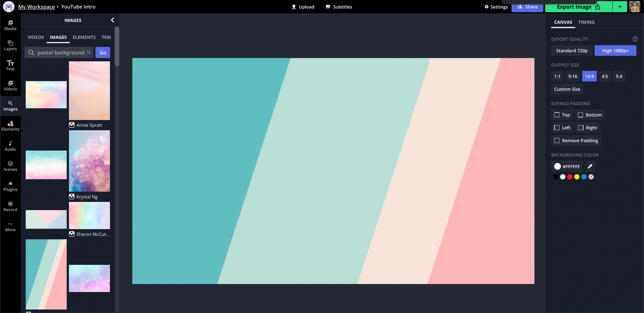Viewport: 644px width, 313px height.
Task: Choose the 1:1 output size
Action: point(557,76)
